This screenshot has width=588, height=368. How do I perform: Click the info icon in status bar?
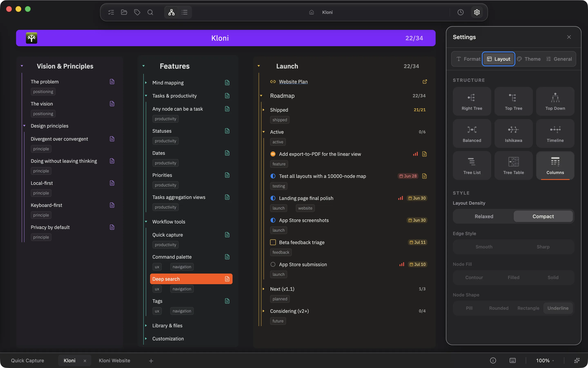click(x=493, y=360)
